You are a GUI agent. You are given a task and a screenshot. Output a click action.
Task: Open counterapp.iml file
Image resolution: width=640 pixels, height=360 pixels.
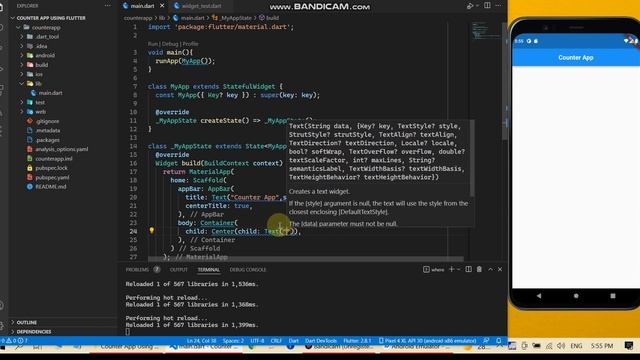point(53,159)
